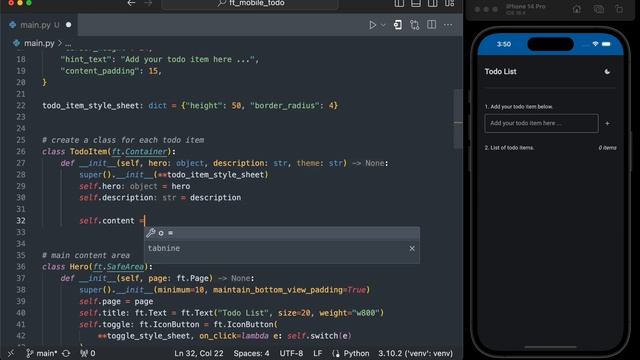Click ft.Container in class TodoItem line
Screen dimensions: 640x360
click(140, 151)
